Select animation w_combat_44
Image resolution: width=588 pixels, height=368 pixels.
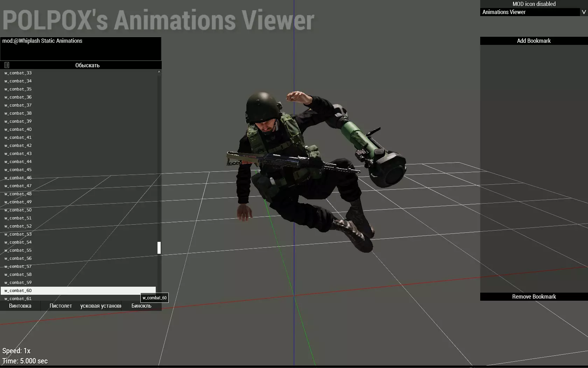[78, 162]
